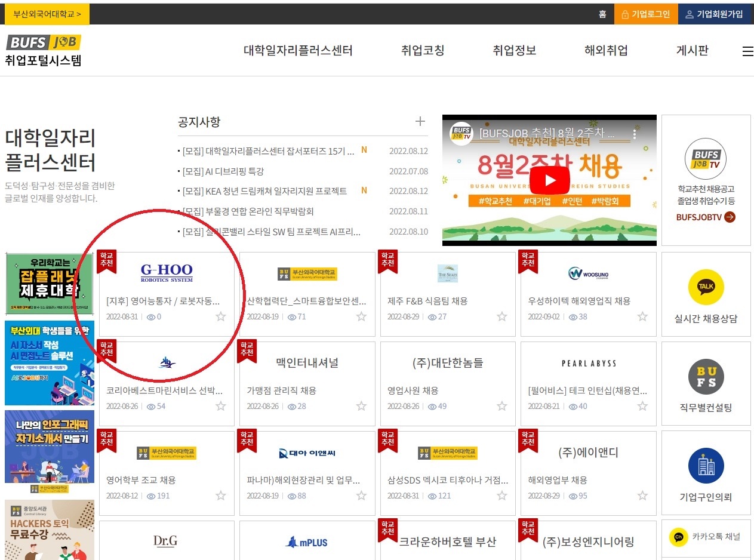The height and width of the screenshot is (560, 754).
Task: Toggle favorite star on G-HOO Robotics posting
Action: [221, 316]
